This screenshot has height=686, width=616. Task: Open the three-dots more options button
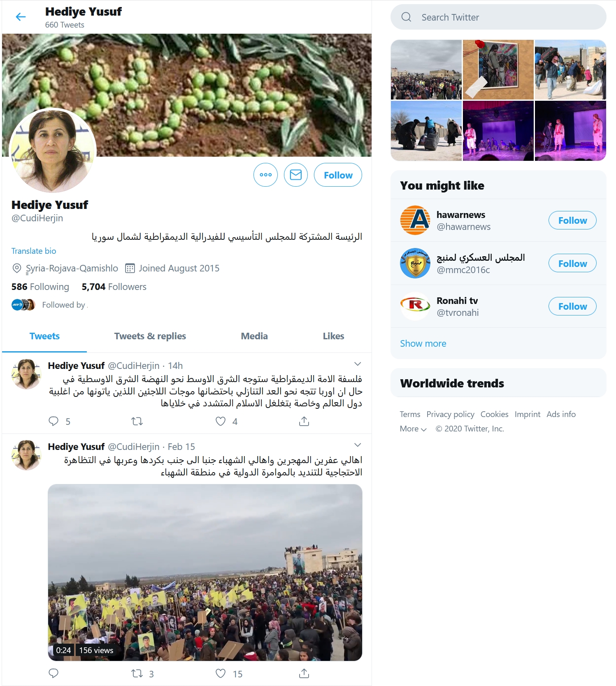click(x=266, y=175)
